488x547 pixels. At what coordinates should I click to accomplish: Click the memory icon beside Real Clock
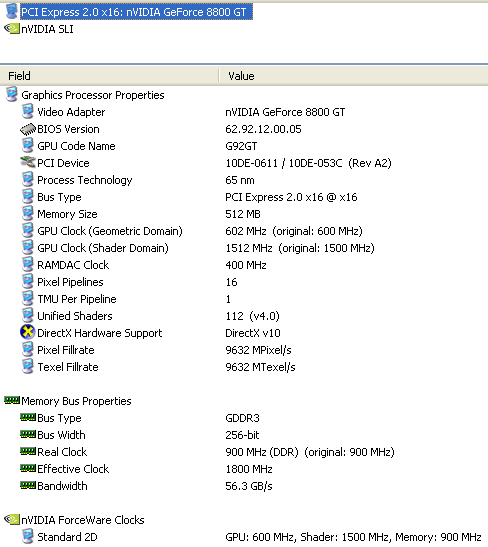pyautogui.click(x=28, y=451)
